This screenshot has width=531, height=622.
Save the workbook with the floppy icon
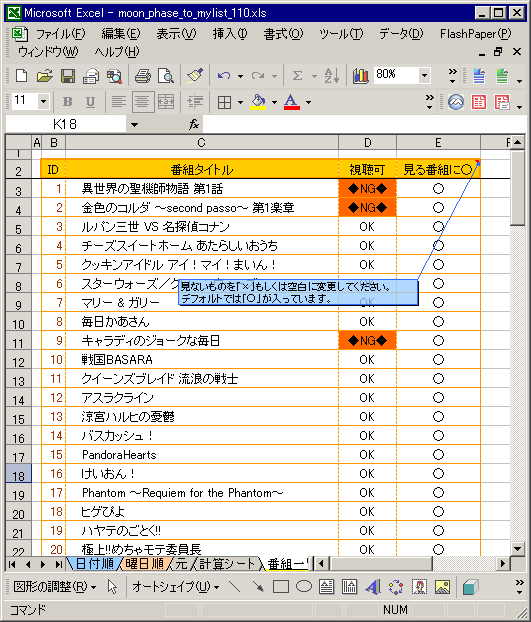[x=68, y=75]
